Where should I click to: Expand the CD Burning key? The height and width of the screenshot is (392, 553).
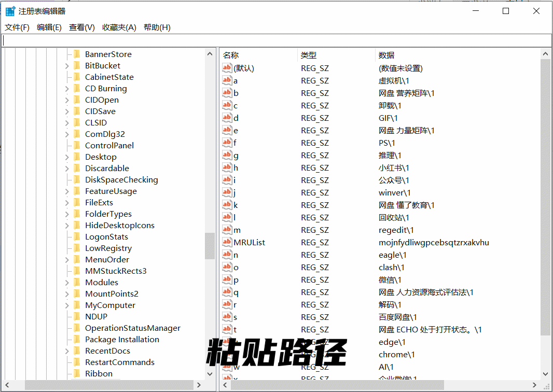67,89
